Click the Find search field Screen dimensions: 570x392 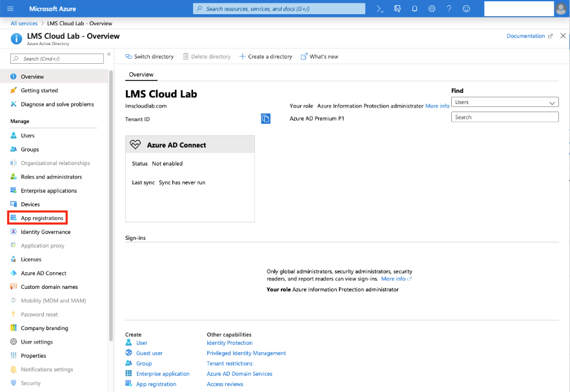tap(505, 117)
